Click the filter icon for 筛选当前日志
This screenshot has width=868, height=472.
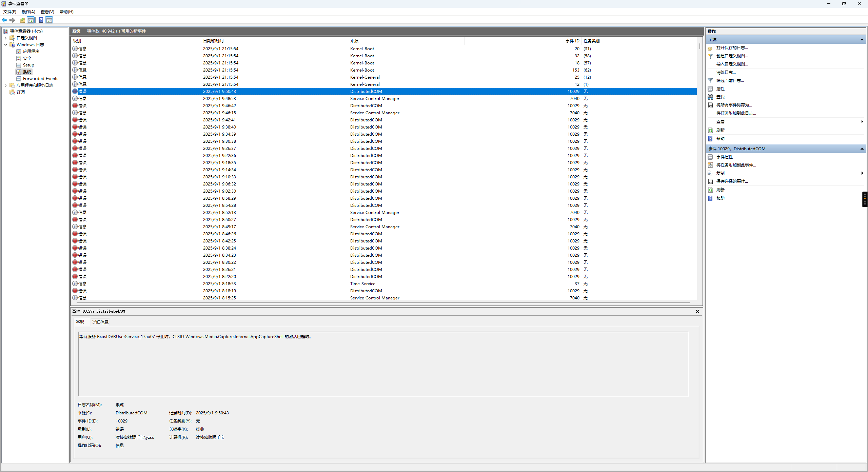tap(710, 81)
